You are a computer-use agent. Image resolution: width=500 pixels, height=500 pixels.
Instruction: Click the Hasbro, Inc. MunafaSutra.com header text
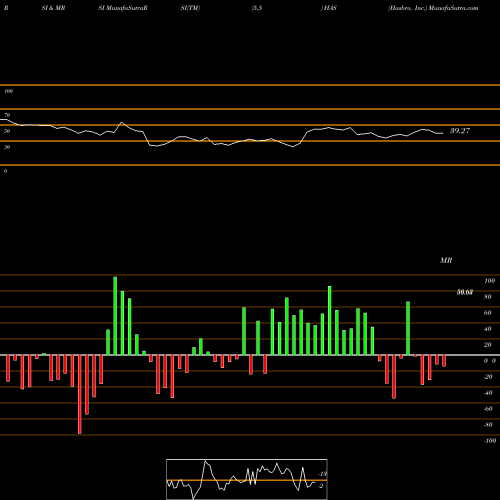433,8
